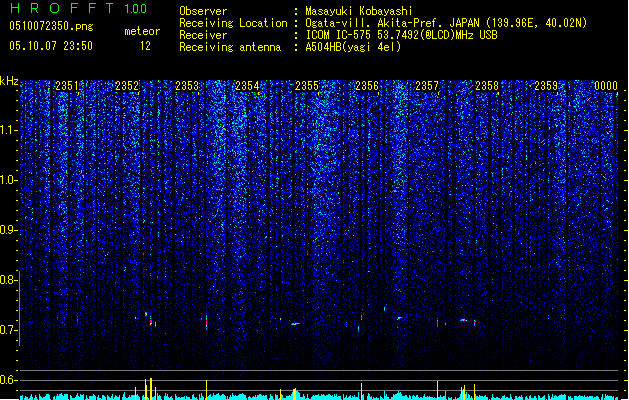Click the kHz axis unit label
This screenshot has height=400, width=629.
[9, 81]
